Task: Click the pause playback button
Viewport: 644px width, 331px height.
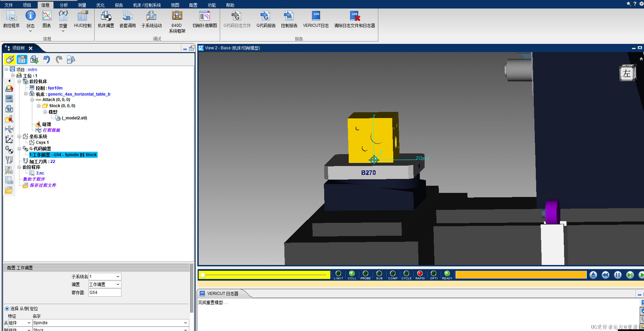Action: pyautogui.click(x=618, y=275)
